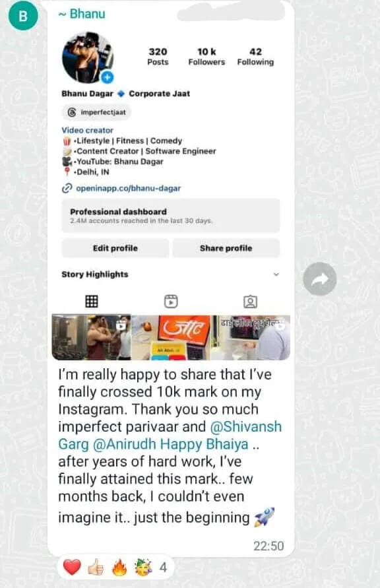Open the openinapp.co/bhanu-dagar link

[128, 188]
